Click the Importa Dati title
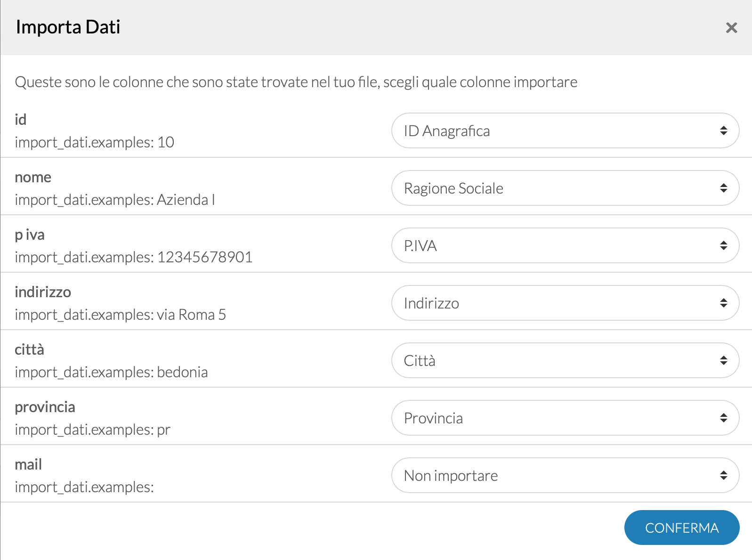Viewport: 752px width, 560px height. 68,27
